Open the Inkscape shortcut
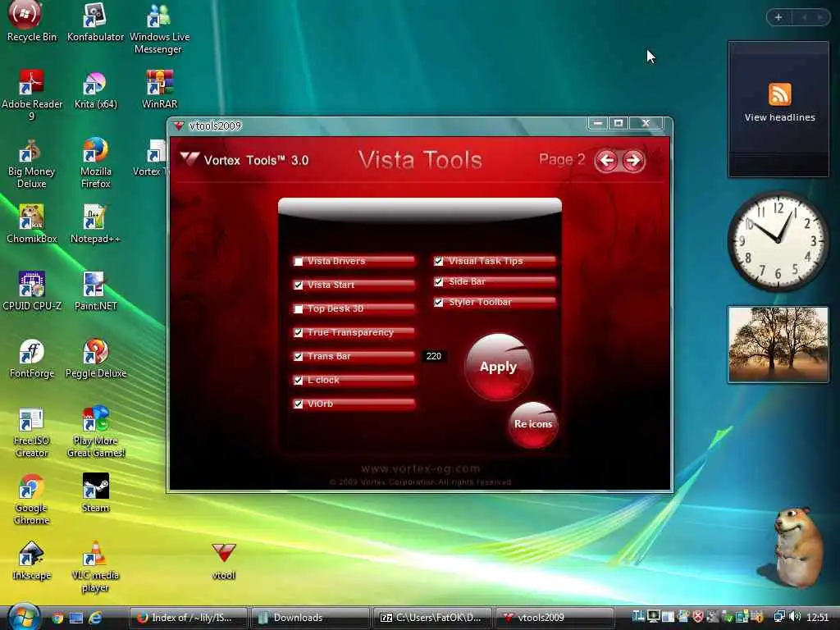The image size is (840, 630). point(32,560)
